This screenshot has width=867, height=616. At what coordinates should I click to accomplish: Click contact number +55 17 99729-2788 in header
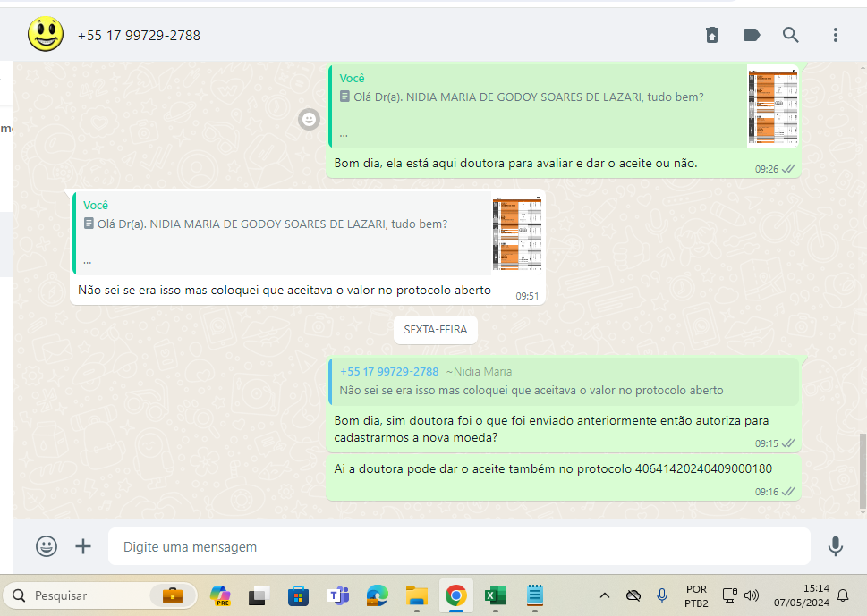(x=140, y=36)
